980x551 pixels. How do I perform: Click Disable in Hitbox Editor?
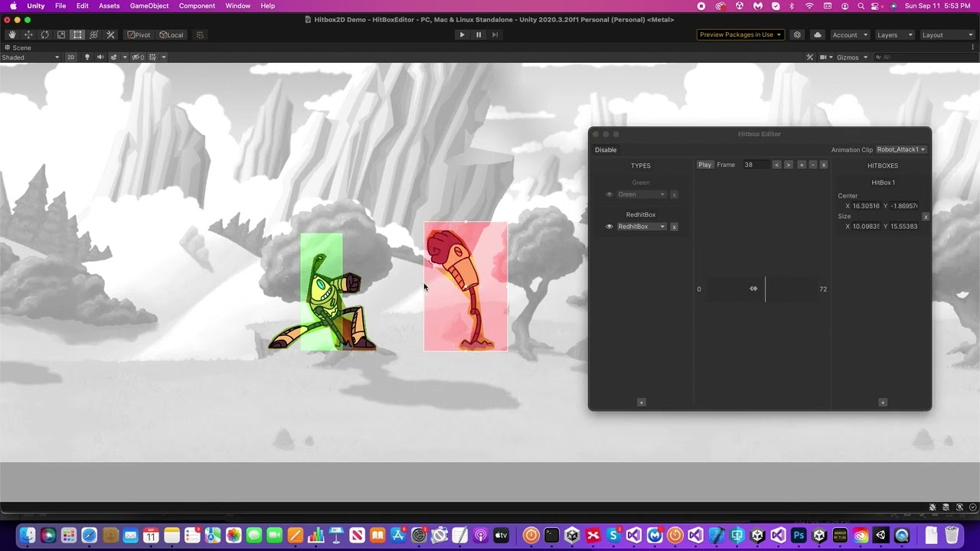click(606, 150)
